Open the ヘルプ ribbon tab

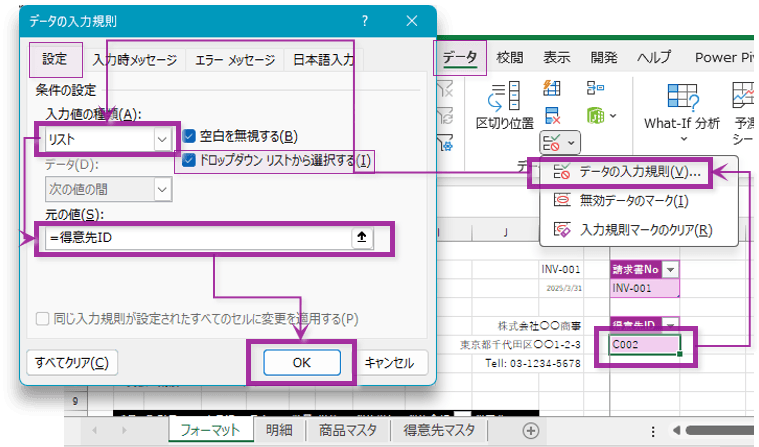(654, 58)
